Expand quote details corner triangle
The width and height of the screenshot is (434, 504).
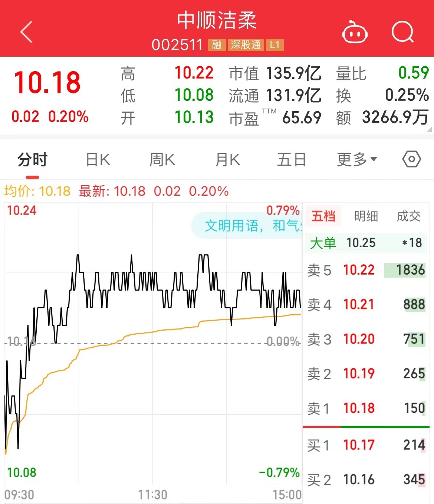[429, 129]
